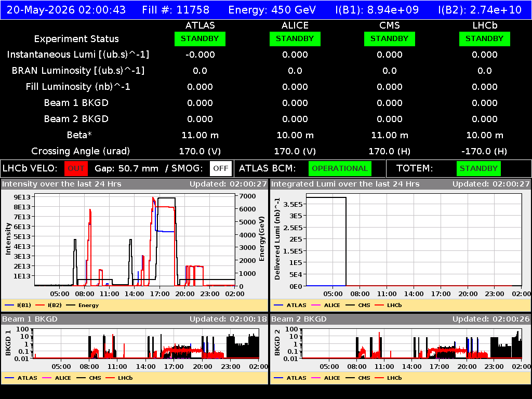Select the Crossing Angle (urad) row label
This screenshot has height=399, width=532.
tap(81, 151)
